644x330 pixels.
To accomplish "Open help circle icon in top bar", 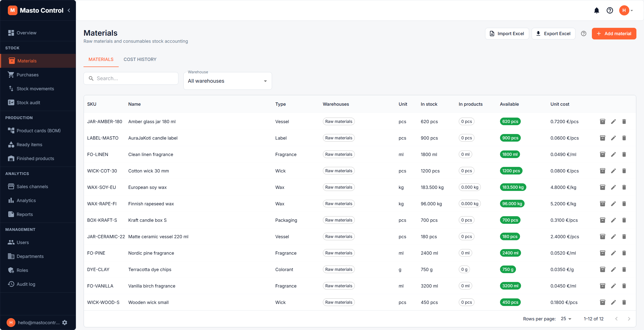I will [x=610, y=10].
